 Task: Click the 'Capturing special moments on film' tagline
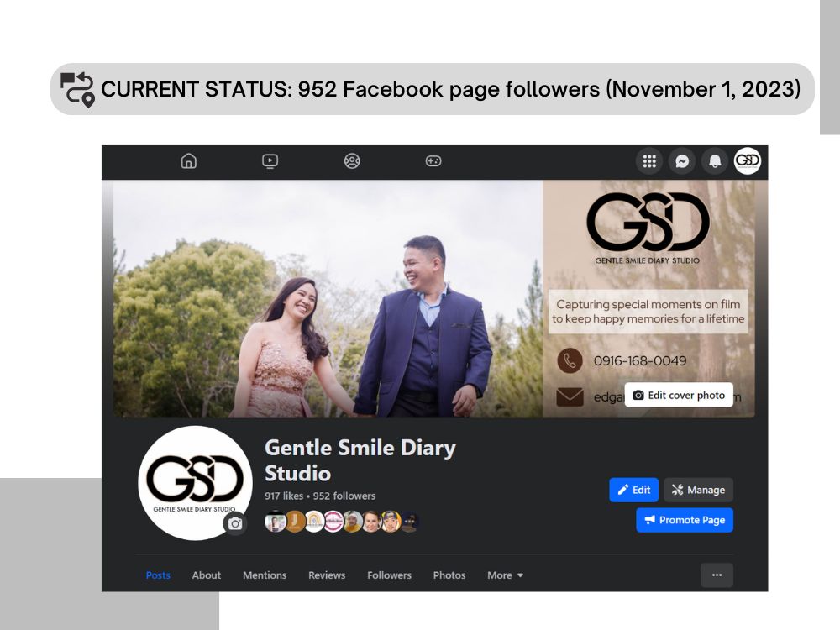(648, 312)
